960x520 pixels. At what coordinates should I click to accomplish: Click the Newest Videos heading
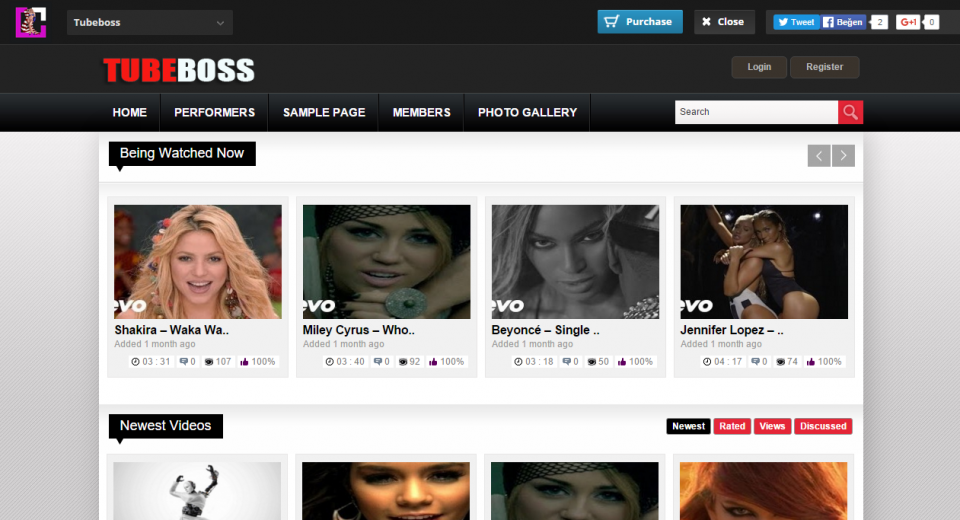(x=165, y=426)
